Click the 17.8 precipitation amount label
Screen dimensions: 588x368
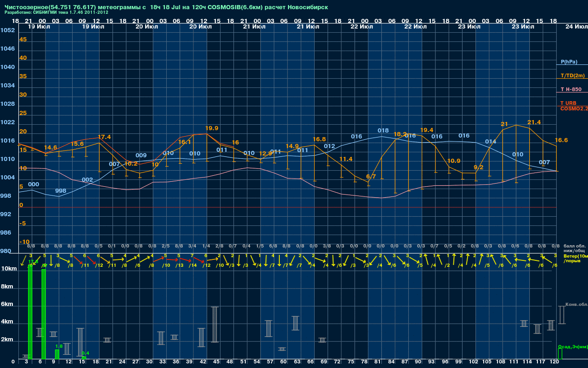[34, 262]
